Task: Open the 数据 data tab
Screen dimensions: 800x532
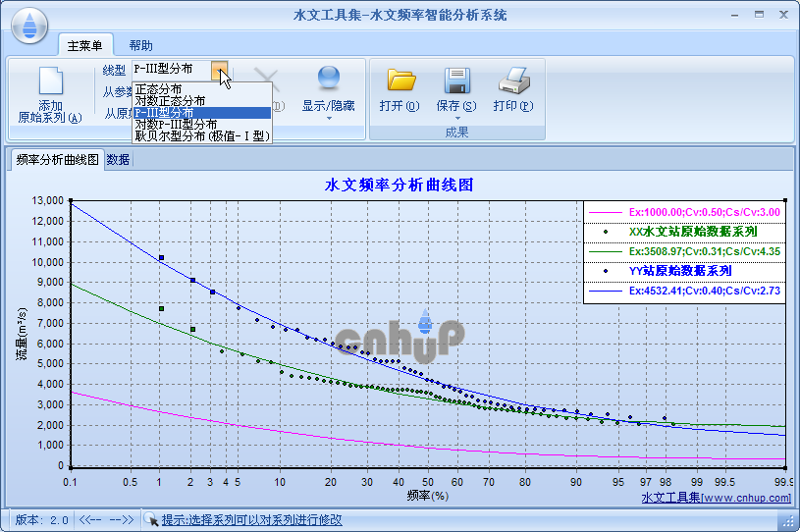Action: [x=118, y=159]
